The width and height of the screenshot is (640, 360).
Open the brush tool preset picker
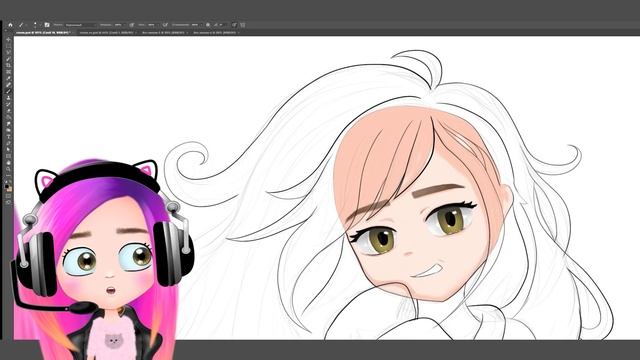coord(21,25)
